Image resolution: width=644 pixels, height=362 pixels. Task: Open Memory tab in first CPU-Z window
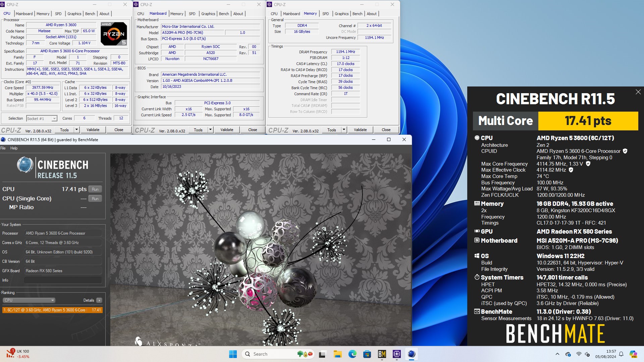click(43, 14)
